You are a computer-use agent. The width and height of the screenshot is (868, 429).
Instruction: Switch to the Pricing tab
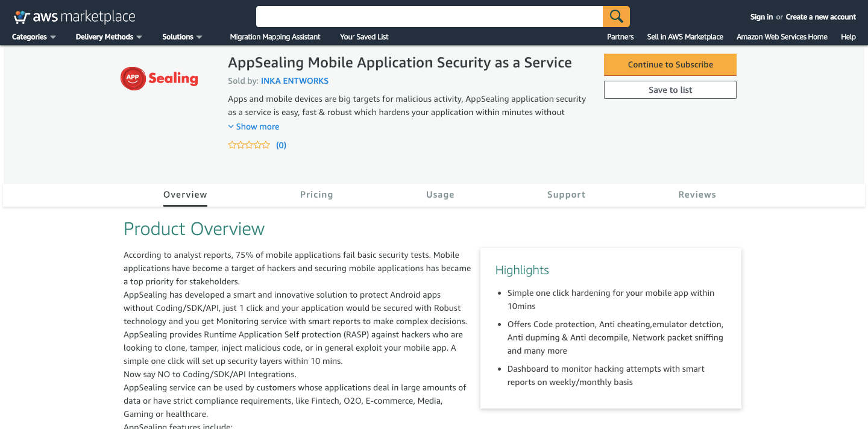316,195
